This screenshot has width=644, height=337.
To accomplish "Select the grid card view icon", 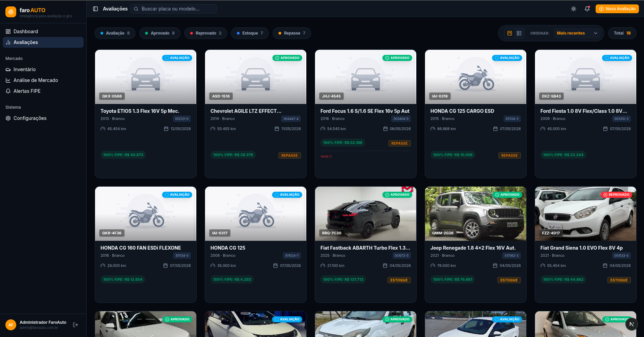I will coord(510,33).
